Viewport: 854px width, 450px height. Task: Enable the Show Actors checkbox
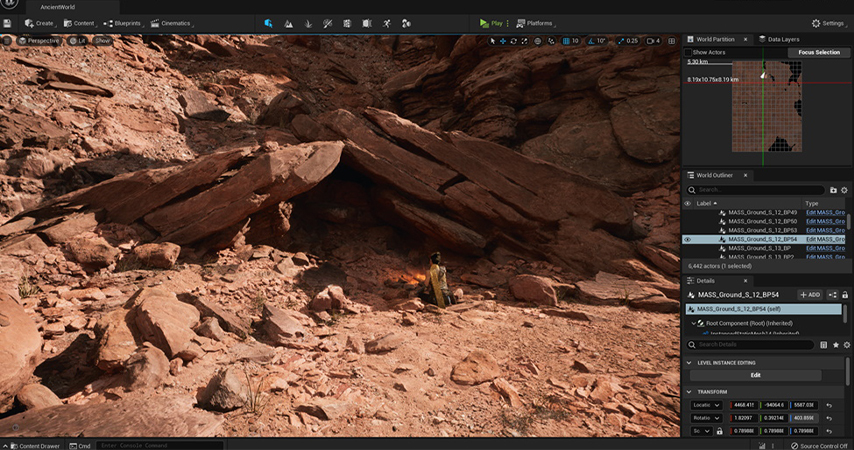(x=688, y=52)
